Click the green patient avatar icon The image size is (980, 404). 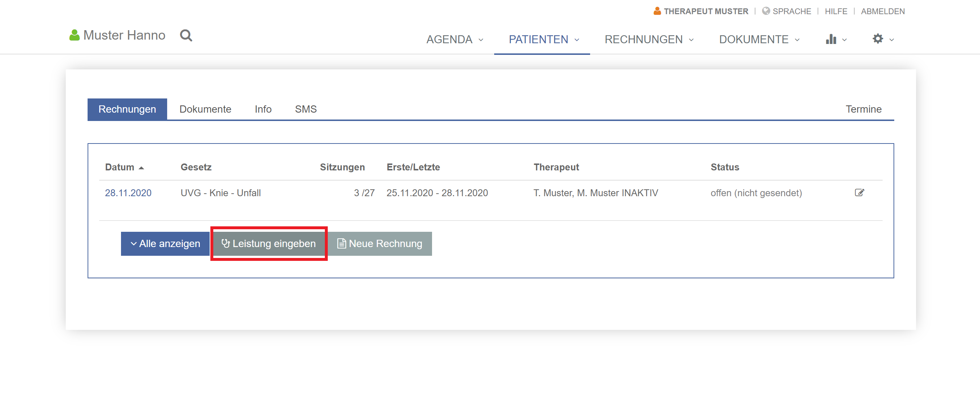pos(74,35)
